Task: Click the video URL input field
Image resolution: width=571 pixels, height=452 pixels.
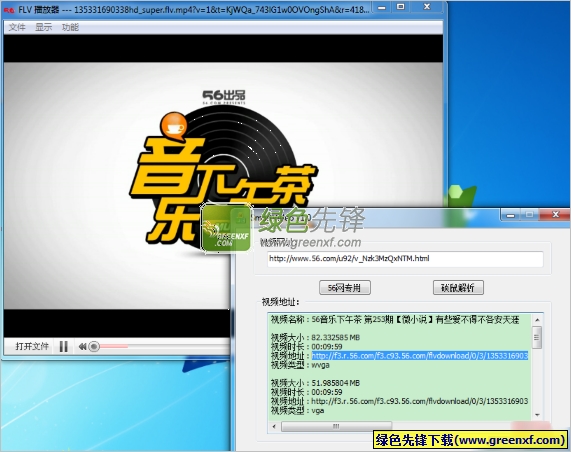Action: pos(405,259)
